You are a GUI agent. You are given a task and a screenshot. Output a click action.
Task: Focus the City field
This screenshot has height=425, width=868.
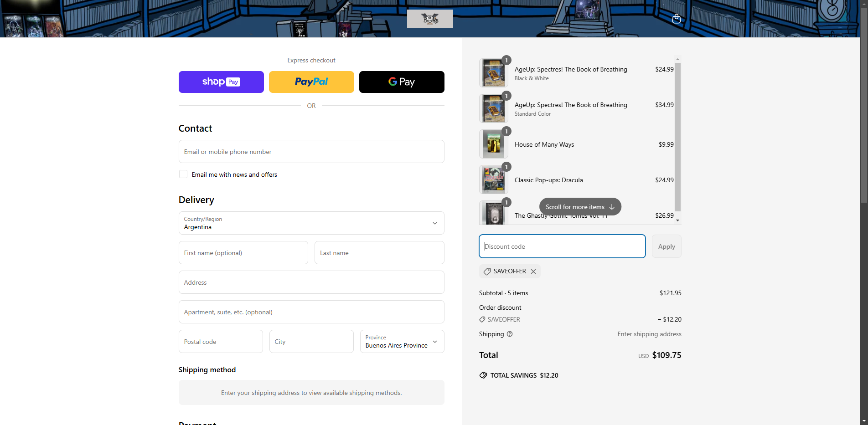tap(311, 342)
